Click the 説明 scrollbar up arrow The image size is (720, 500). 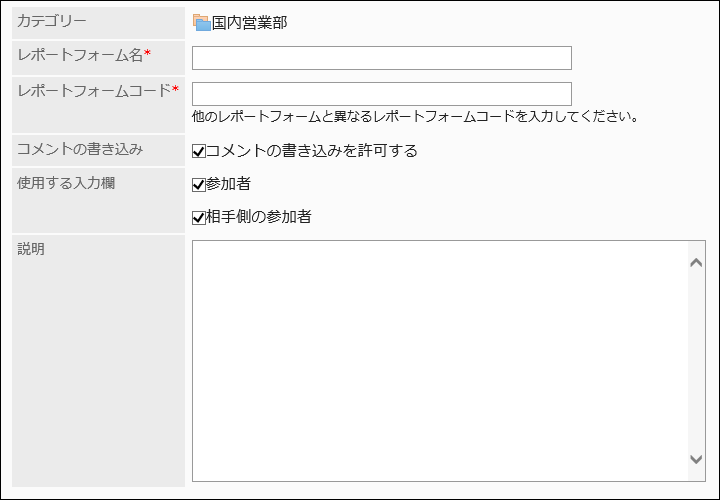[x=696, y=262]
